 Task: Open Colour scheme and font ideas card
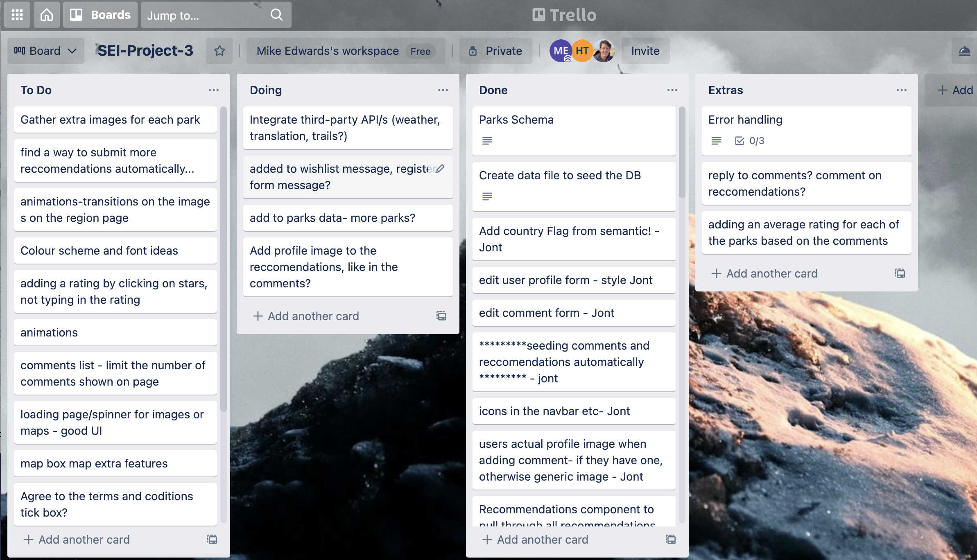pyautogui.click(x=115, y=251)
